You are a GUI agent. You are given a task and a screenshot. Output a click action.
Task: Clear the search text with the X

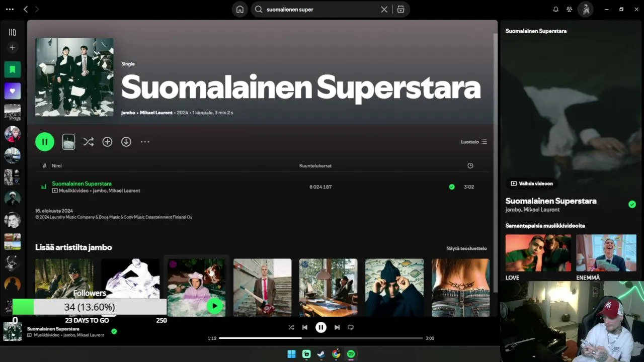(384, 9)
